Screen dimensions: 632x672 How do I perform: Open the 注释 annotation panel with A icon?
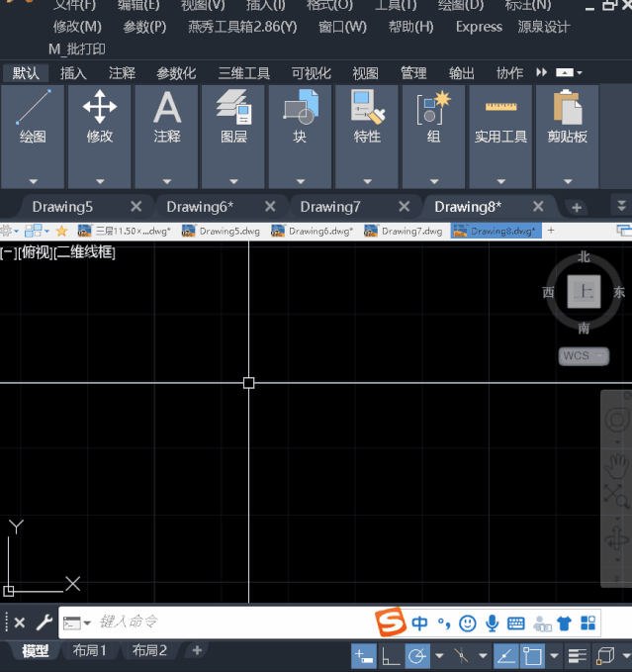(166, 137)
